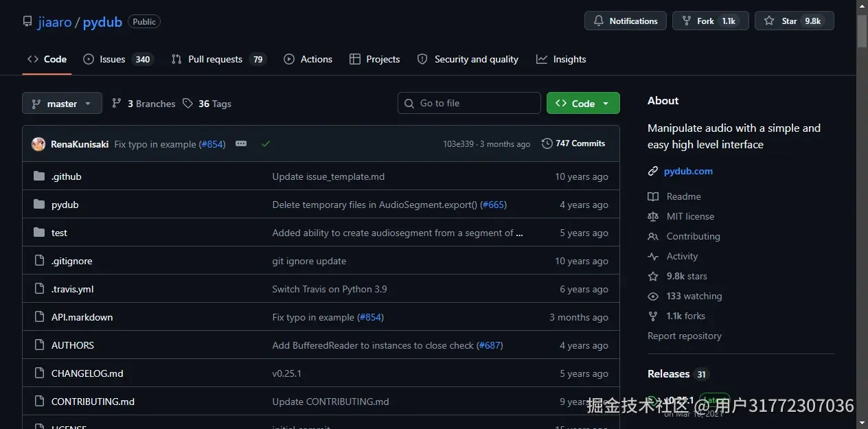This screenshot has width=868, height=429.
Task: Open the pydub repository name link
Action: [x=102, y=22]
